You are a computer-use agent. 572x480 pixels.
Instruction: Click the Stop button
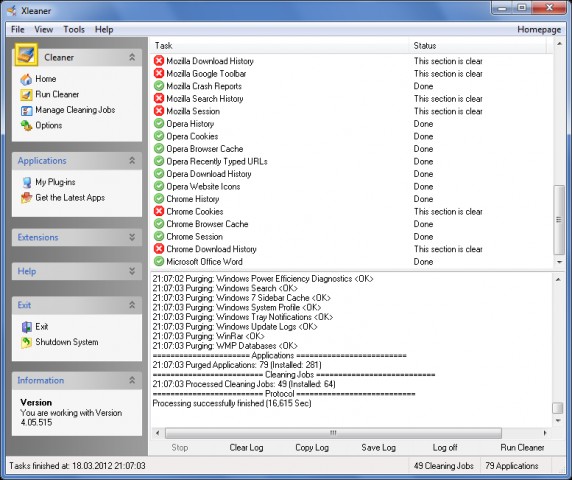pos(179,448)
